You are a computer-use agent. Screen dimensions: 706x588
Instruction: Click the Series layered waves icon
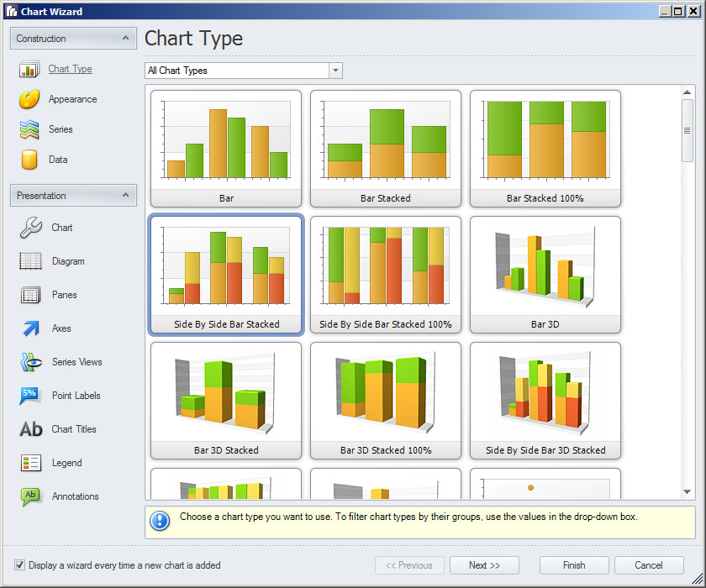coord(29,129)
